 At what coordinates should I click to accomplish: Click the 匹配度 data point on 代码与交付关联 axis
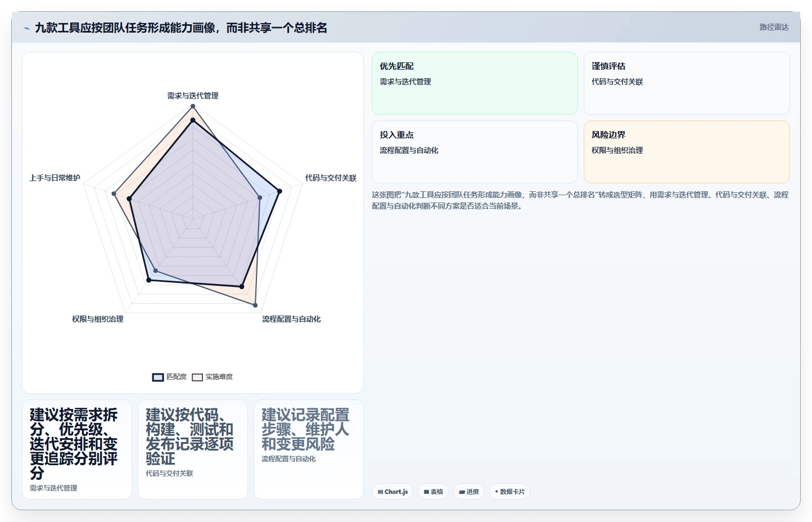click(x=279, y=191)
